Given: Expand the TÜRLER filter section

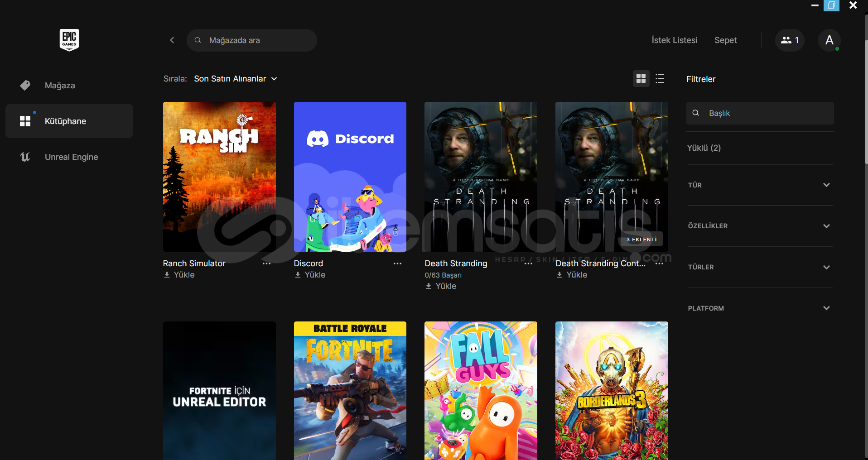Looking at the screenshot, I should (760, 267).
